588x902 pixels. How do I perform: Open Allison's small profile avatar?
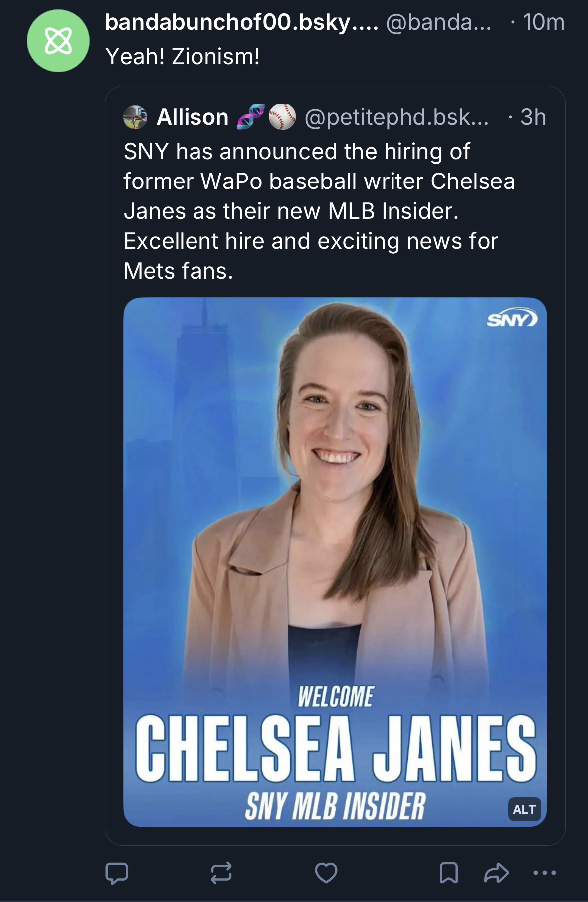[135, 117]
